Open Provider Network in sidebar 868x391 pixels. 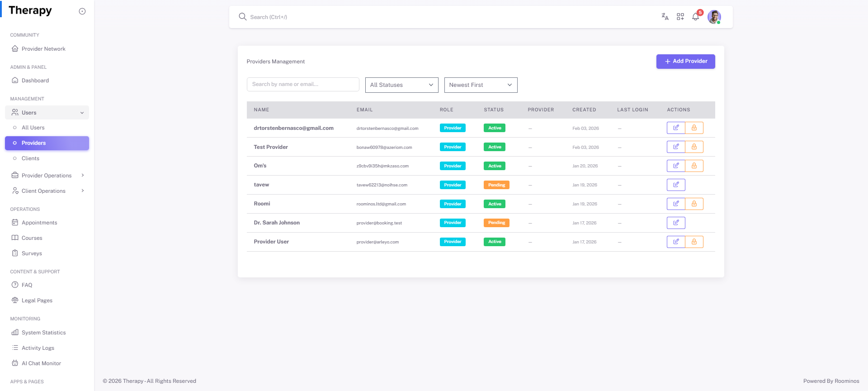[x=47, y=49]
